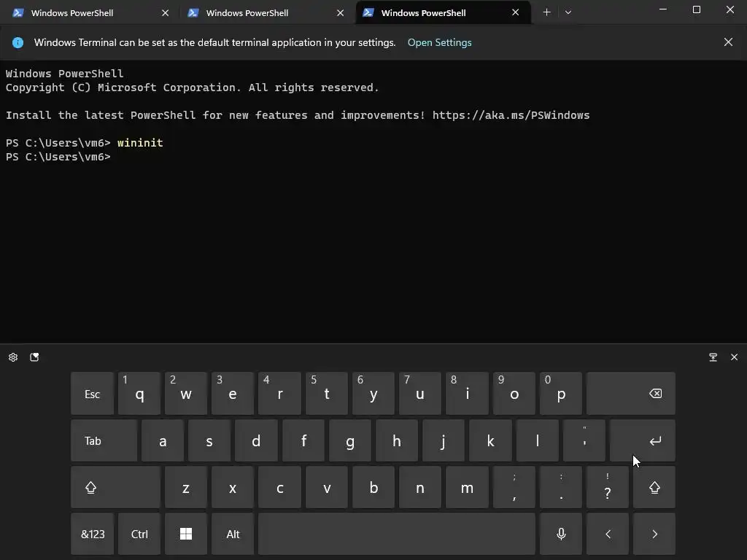Click the keyboard dock/undock icon
The height and width of the screenshot is (560, 747).
tap(713, 357)
